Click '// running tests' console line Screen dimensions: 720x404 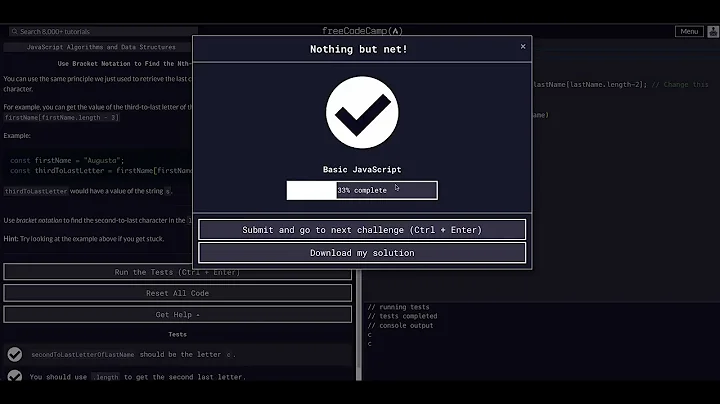click(398, 307)
